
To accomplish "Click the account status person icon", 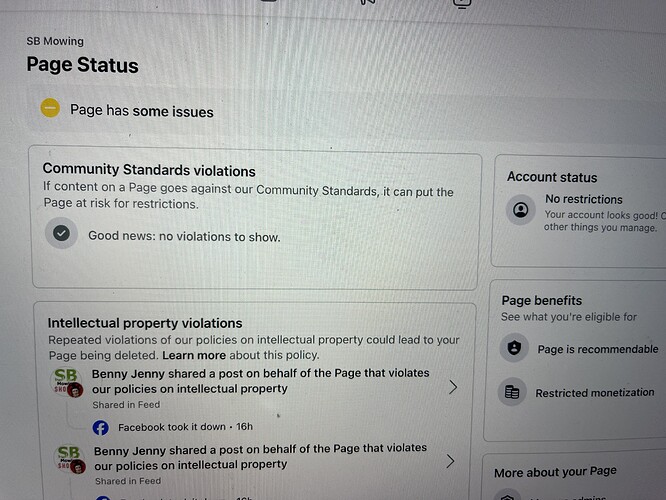I will coord(520,210).
